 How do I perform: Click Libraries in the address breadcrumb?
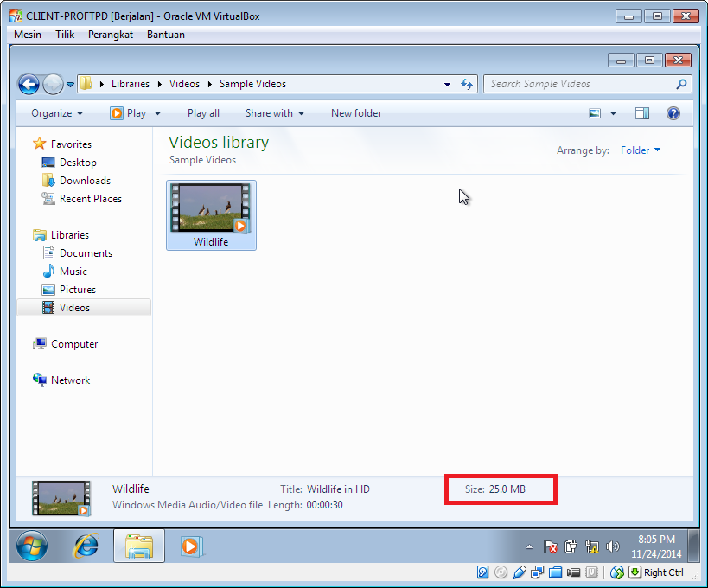tap(131, 84)
